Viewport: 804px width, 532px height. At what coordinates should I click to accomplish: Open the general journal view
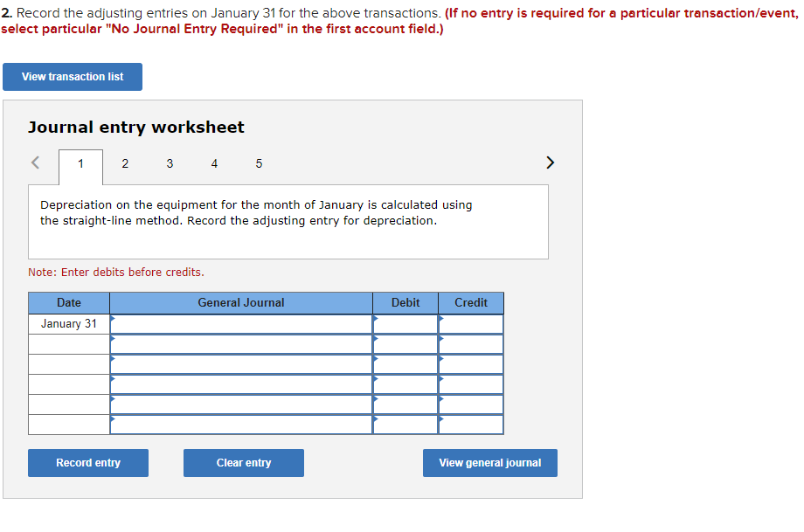489,463
